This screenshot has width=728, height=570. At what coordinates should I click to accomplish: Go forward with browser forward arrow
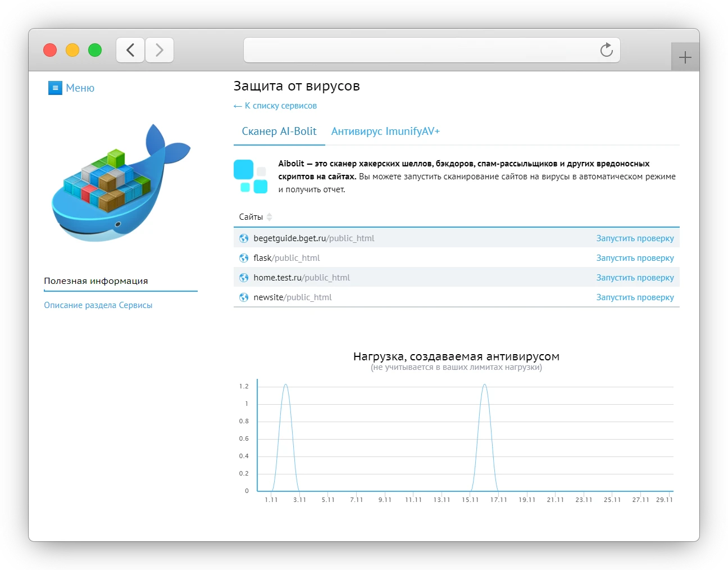coord(160,51)
